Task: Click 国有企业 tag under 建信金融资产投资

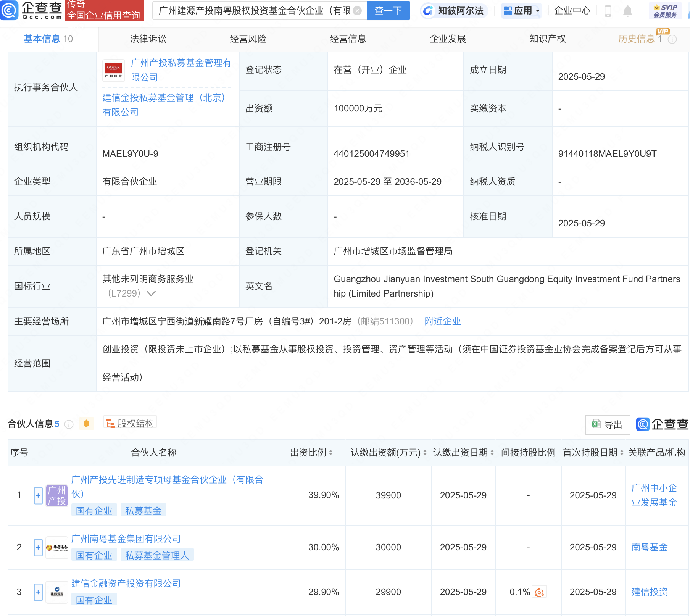Action: 94,600
